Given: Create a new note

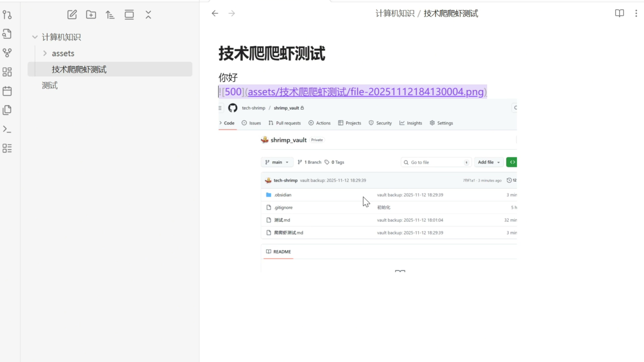Looking at the screenshot, I should coord(72,15).
